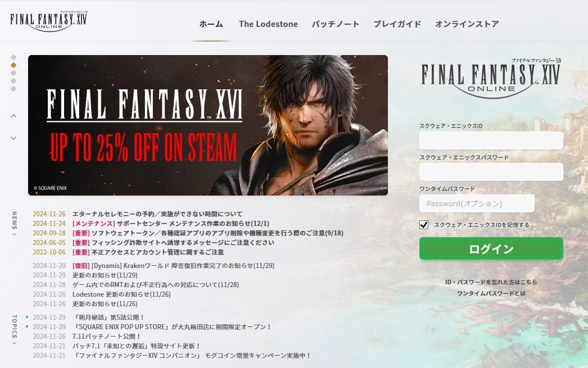Click the green ログイン button
The height and width of the screenshot is (368, 588).
491,248
